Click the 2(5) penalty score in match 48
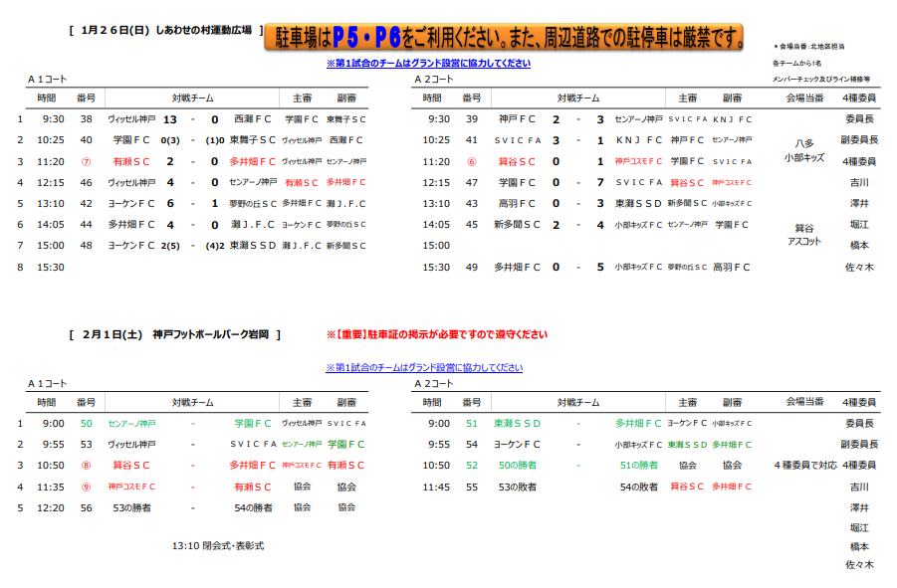The height and width of the screenshot is (588, 897). [x=170, y=246]
